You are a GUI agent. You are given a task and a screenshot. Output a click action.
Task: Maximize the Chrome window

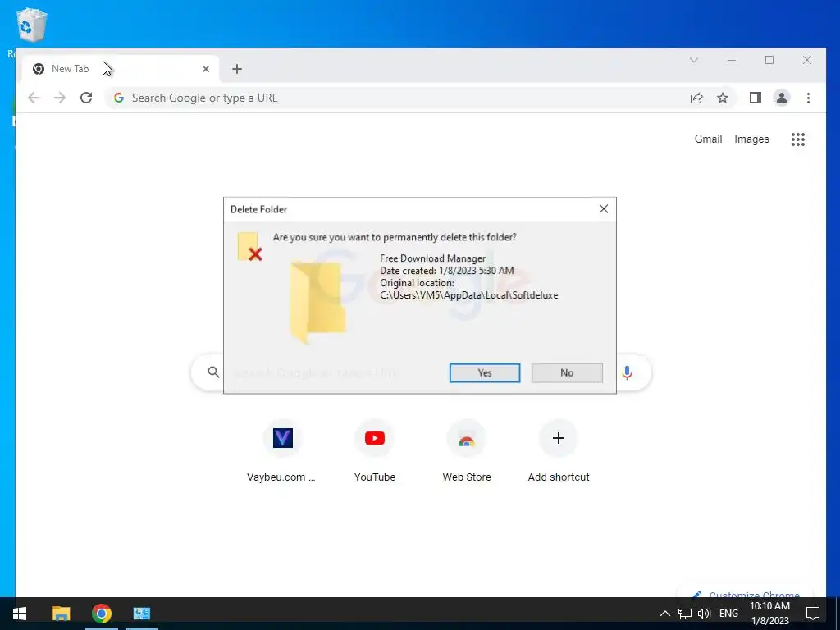(x=769, y=60)
